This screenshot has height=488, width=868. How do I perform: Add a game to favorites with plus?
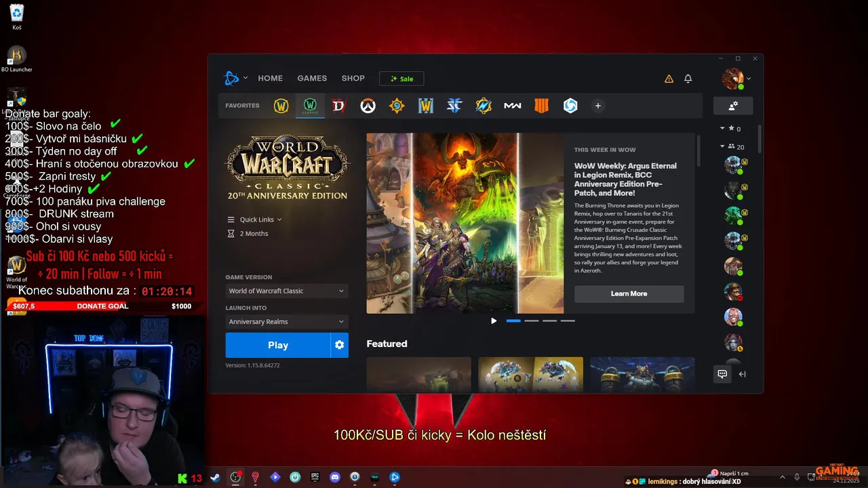coord(597,106)
